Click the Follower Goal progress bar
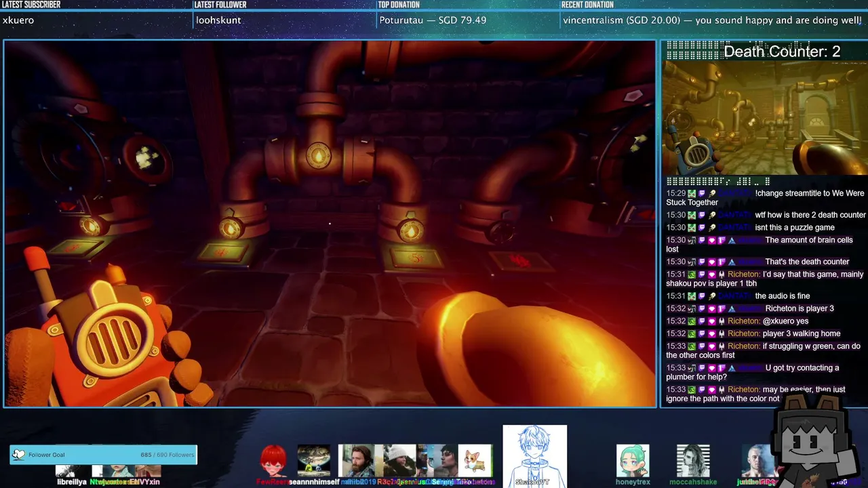The image size is (868, 488). (x=103, y=455)
